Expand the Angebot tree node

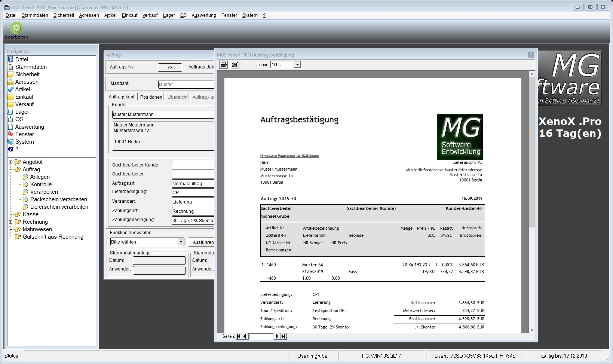pos(11,162)
